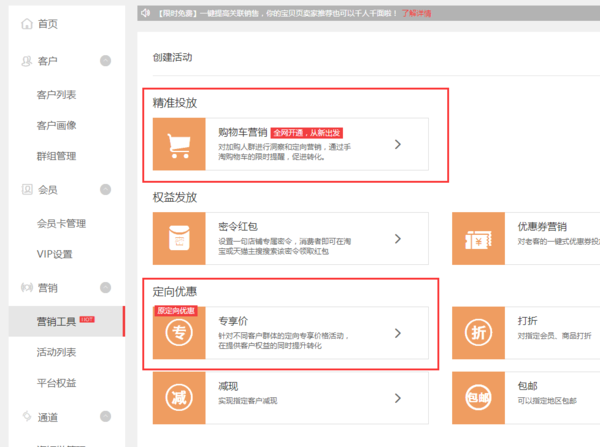Collapse the 客户 sidebar section
This screenshot has height=447, width=600.
point(106,61)
